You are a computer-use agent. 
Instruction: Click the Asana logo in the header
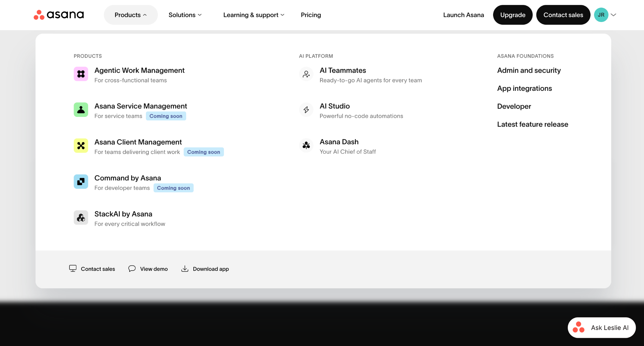59,15
